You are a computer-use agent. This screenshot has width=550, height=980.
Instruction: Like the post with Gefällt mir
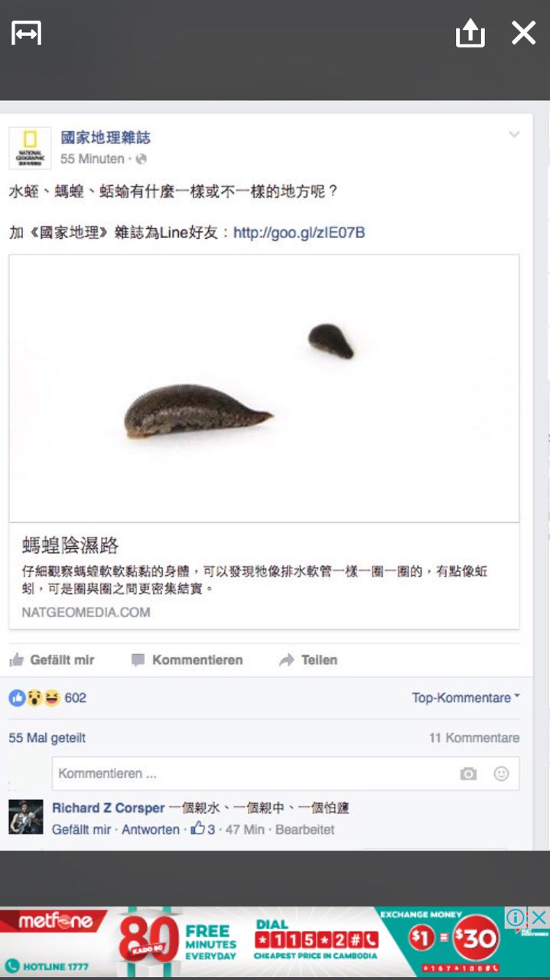pos(52,660)
